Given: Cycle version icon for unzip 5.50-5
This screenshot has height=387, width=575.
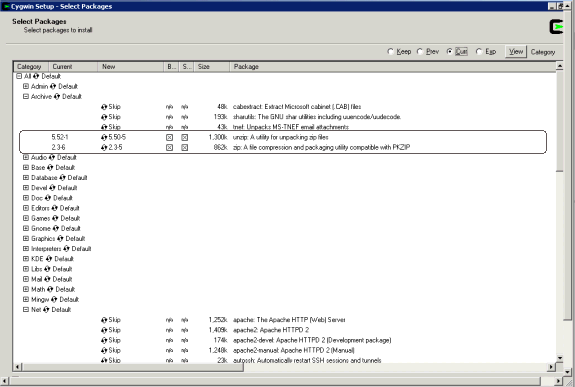Looking at the screenshot, I should (104, 137).
